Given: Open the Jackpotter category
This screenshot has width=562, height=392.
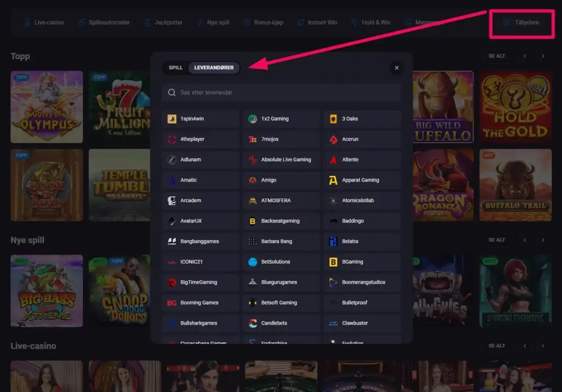Looking at the screenshot, I should [x=163, y=22].
